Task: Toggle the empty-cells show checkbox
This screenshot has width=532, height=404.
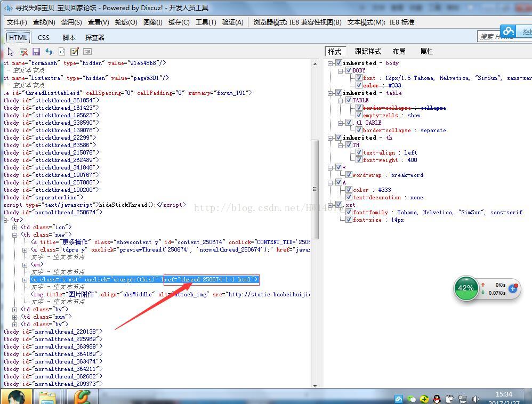Action: (x=359, y=115)
